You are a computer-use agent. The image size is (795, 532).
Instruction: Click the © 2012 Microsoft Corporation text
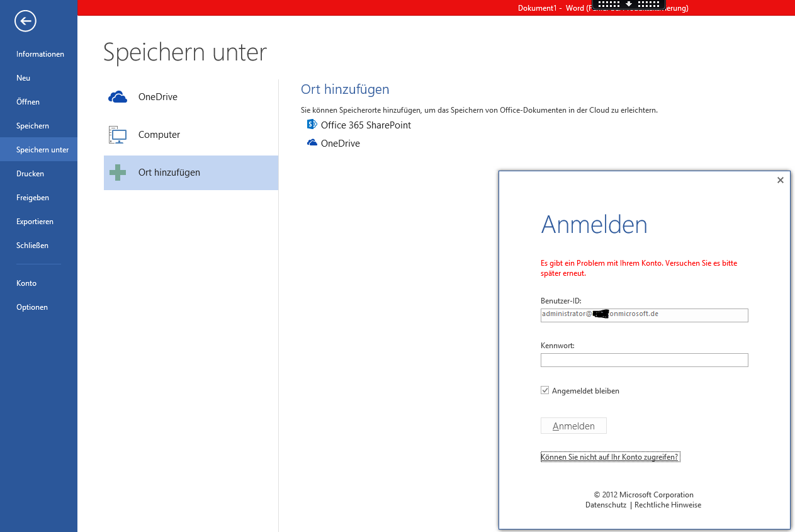[643, 495]
